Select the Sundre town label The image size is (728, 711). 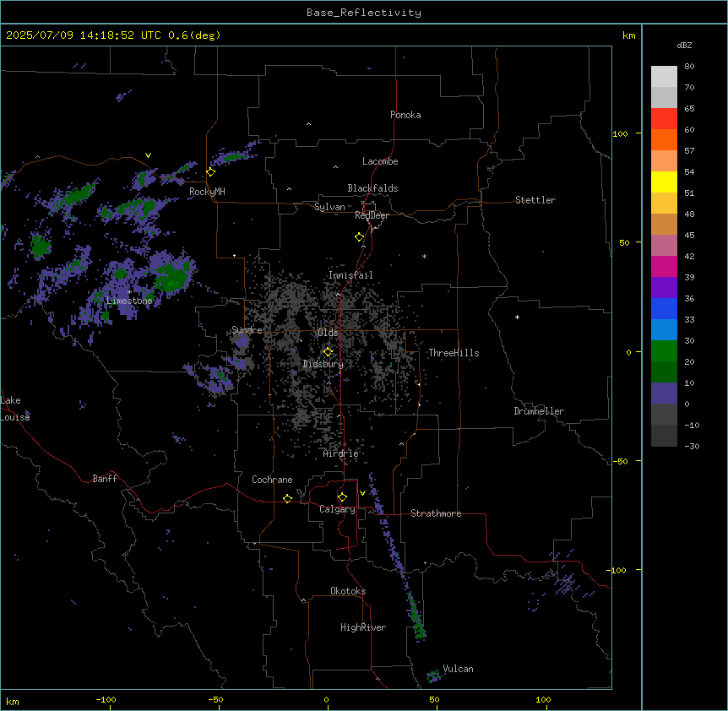tap(247, 330)
